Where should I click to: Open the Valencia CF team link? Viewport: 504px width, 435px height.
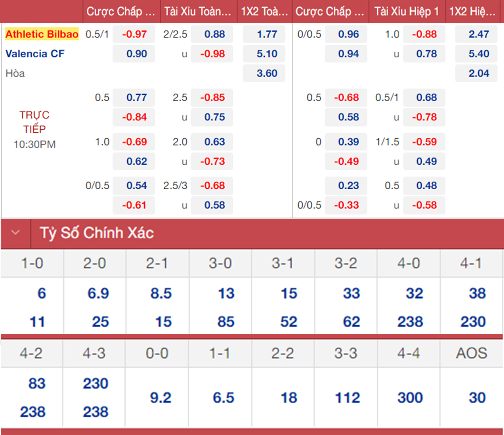[35, 54]
